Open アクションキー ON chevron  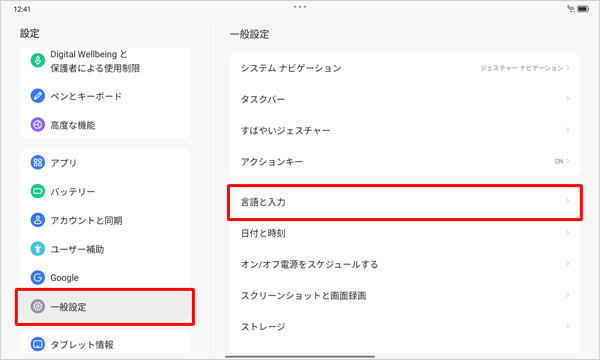click(x=567, y=161)
